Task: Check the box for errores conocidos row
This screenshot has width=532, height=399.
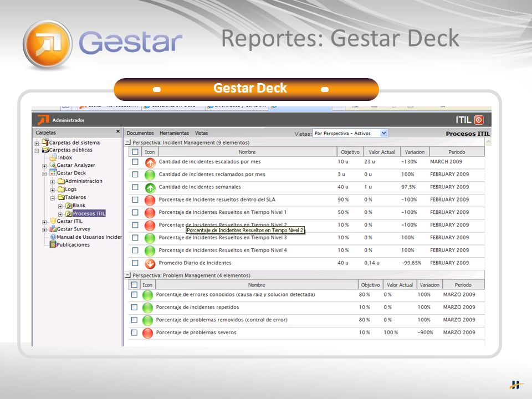Action: [x=134, y=294]
